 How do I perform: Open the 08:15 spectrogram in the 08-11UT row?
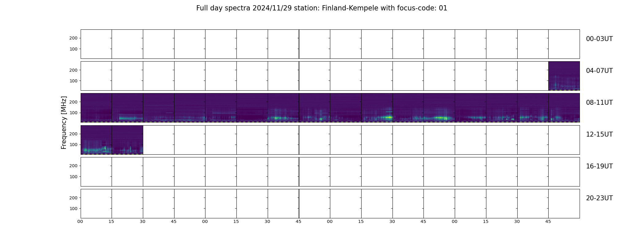(x=127, y=108)
